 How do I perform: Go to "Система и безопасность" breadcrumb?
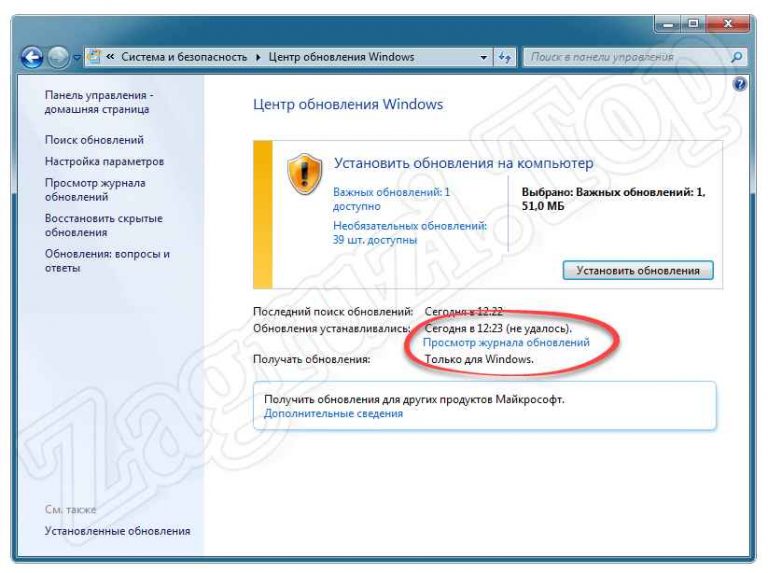[x=183, y=57]
